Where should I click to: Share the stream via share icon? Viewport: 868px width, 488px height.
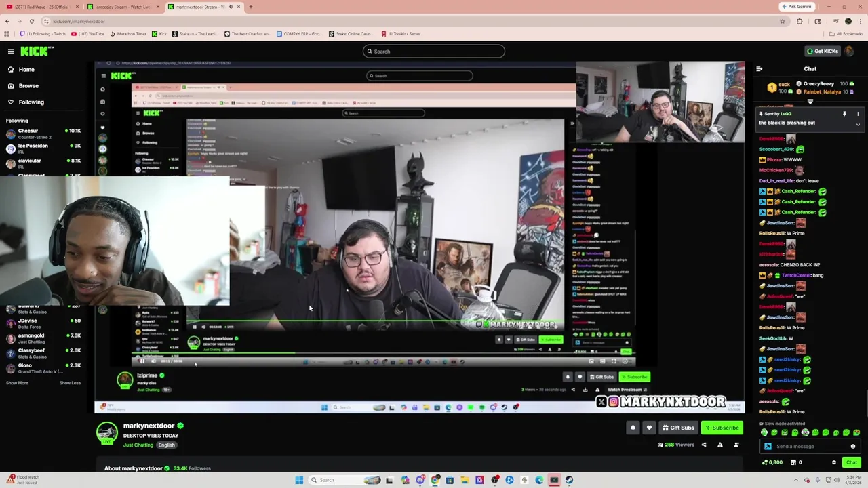703,445
